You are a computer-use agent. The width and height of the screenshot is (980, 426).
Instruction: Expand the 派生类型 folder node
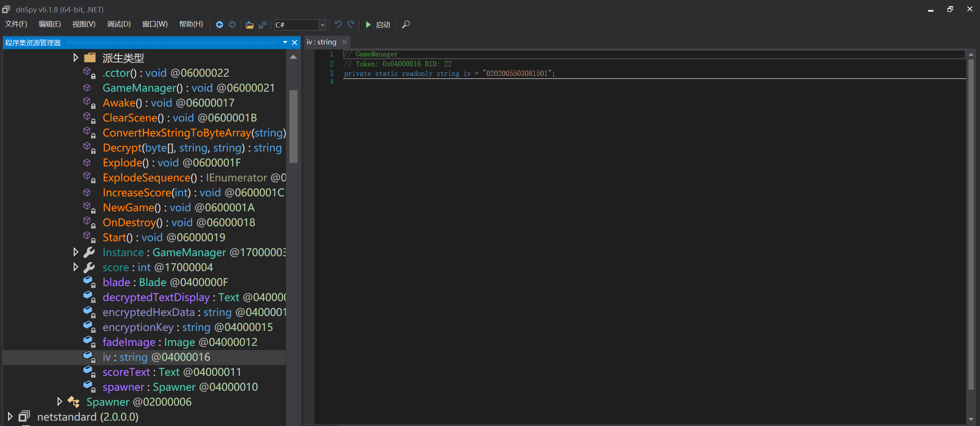click(x=76, y=58)
